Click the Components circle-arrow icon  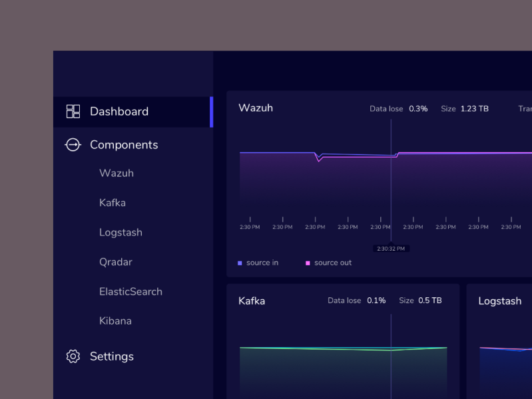73,145
